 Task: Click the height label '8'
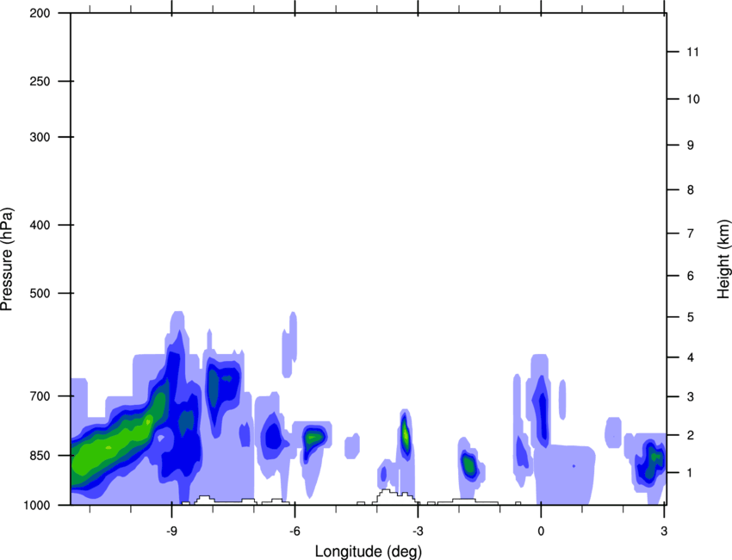pos(691,190)
